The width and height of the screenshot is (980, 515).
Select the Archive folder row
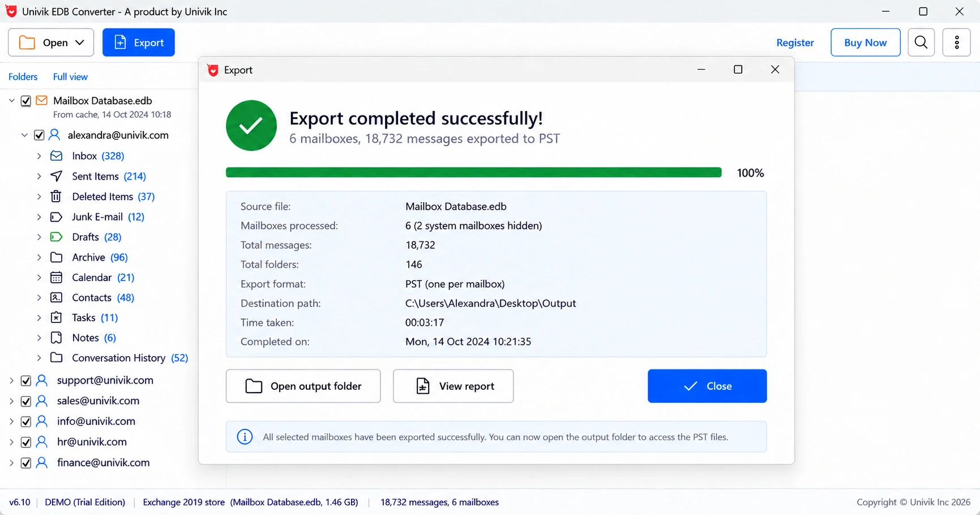100,257
